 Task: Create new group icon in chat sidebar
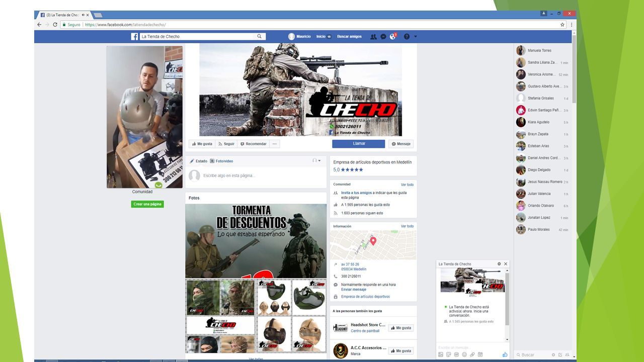[x=568, y=355]
